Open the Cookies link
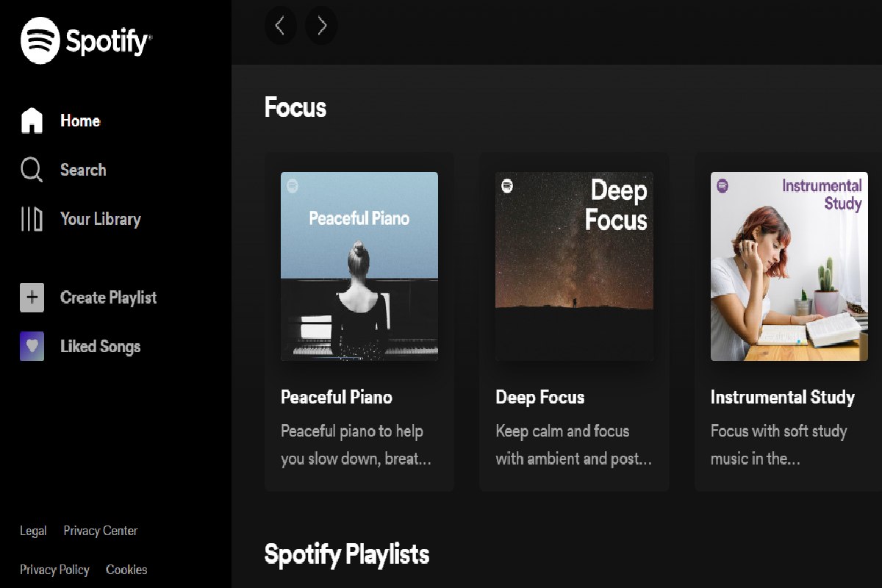882x588 pixels. 126,570
